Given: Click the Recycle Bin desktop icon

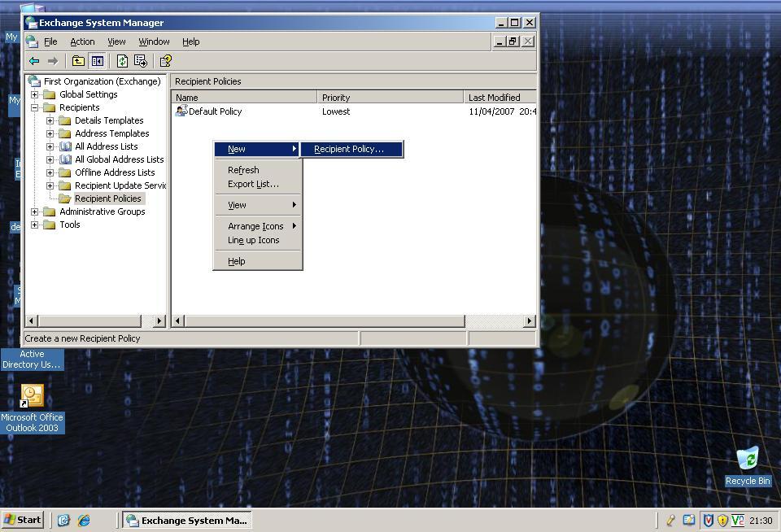Looking at the screenshot, I should [748, 459].
